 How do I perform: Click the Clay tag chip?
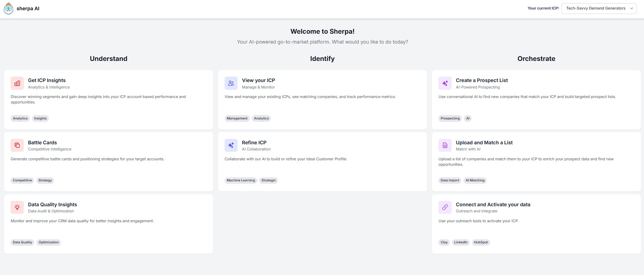(x=444, y=242)
